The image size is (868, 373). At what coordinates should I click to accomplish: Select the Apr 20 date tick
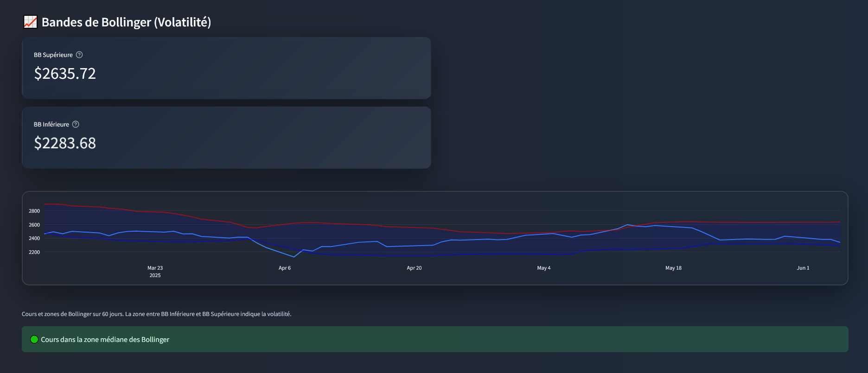pos(414,268)
